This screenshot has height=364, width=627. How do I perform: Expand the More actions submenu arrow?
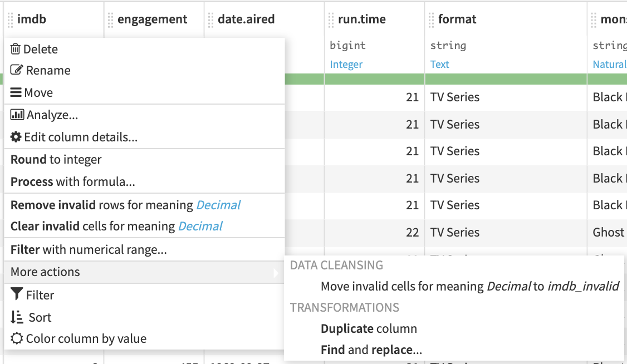[276, 272]
